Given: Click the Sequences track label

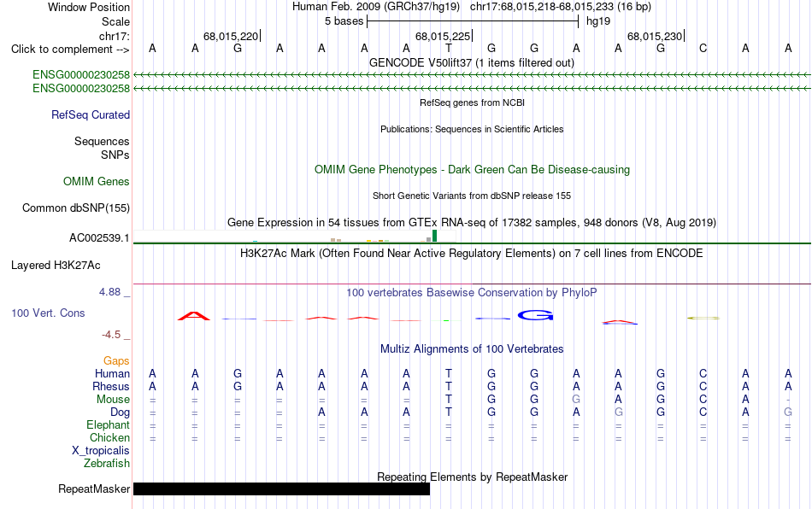Looking at the screenshot, I should (x=102, y=141).
